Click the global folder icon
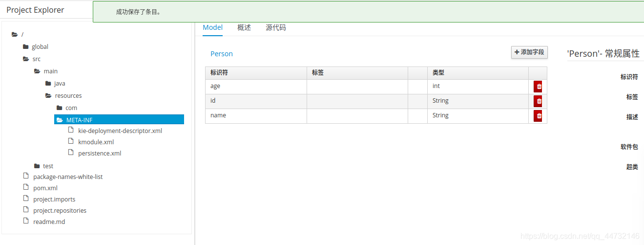Image resolution: width=644 pixels, height=245 pixels. 25,47
